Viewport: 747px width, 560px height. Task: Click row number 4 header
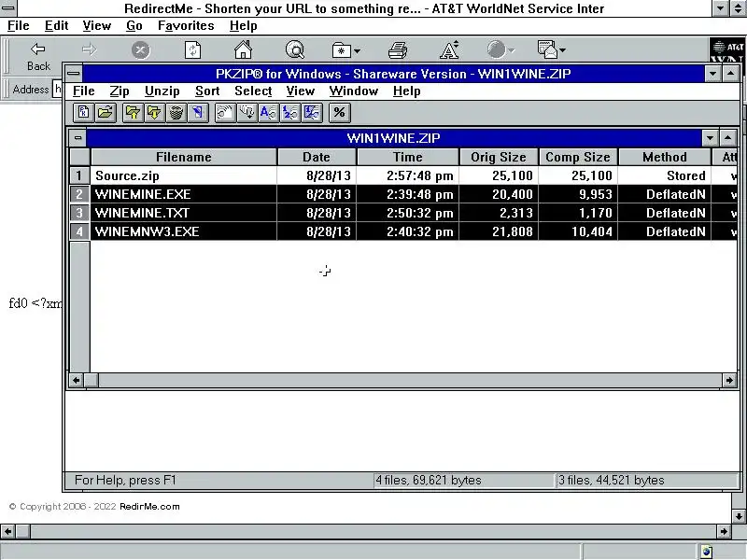pos(79,231)
